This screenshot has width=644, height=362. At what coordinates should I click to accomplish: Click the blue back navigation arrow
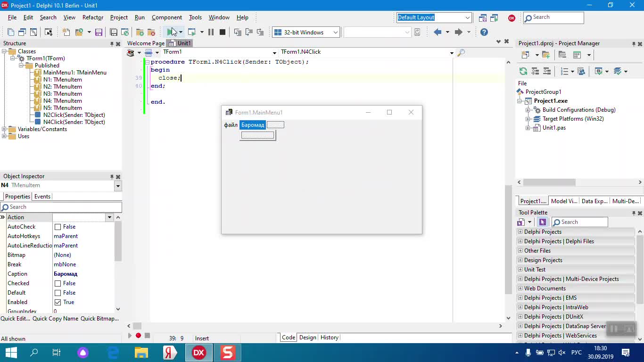[x=438, y=32]
